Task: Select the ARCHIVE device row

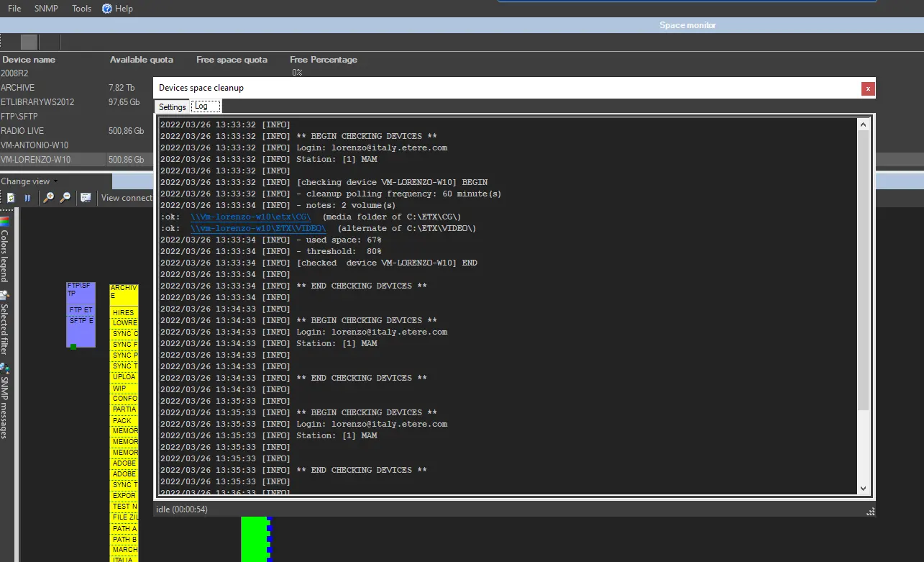Action: (x=18, y=88)
